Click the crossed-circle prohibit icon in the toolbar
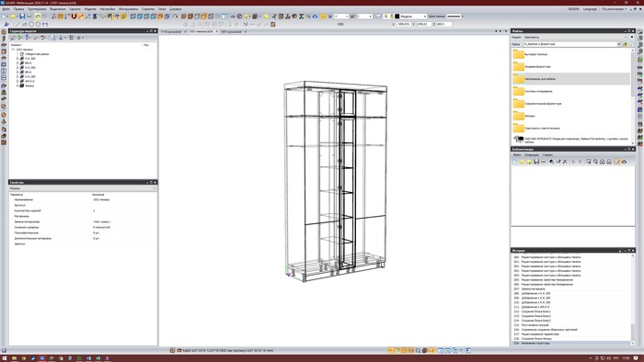Screen dimensions: 644x362 tap(239, 17)
